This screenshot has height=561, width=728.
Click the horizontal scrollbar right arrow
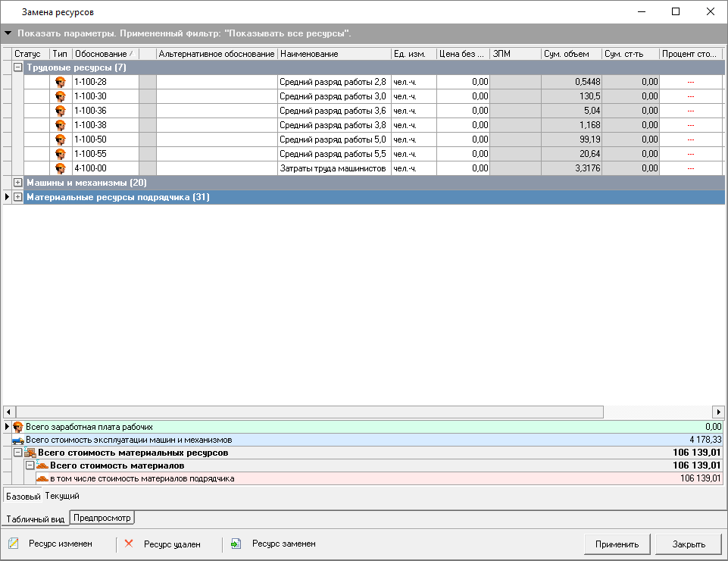click(717, 412)
